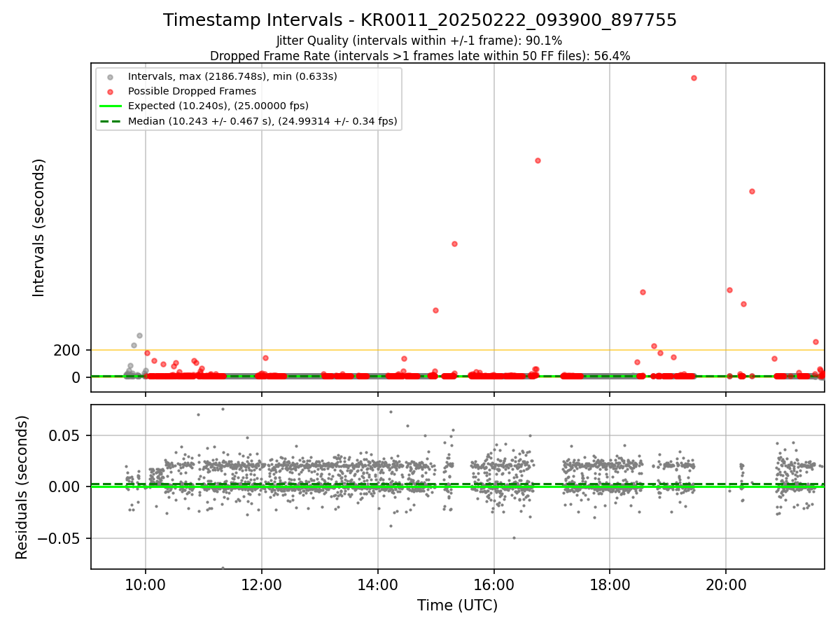Click the 'Residuals (seconds)' y-axis label
Viewport: 840px width, 630px height.
tap(22, 487)
